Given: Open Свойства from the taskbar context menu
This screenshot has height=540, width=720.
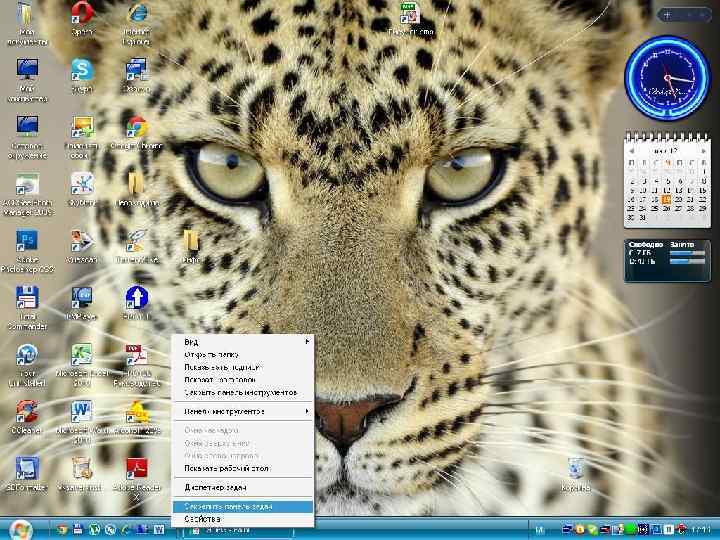Looking at the screenshot, I should click(x=243, y=519).
